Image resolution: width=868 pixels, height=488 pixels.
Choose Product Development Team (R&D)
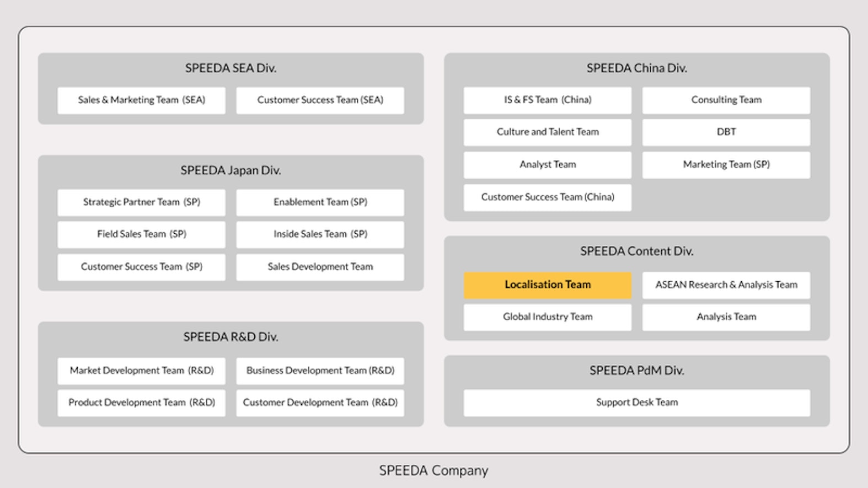[141, 403]
